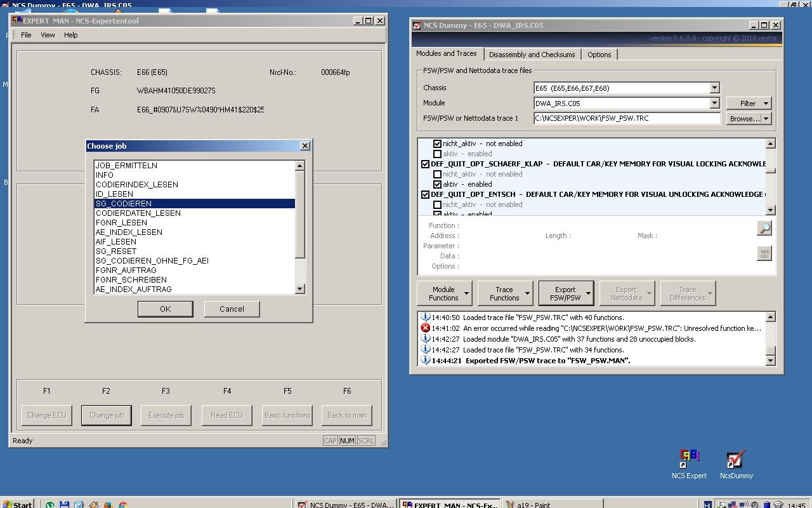Select ID_LESEN job
Image resolution: width=812 pixels, height=508 pixels.
[195, 194]
